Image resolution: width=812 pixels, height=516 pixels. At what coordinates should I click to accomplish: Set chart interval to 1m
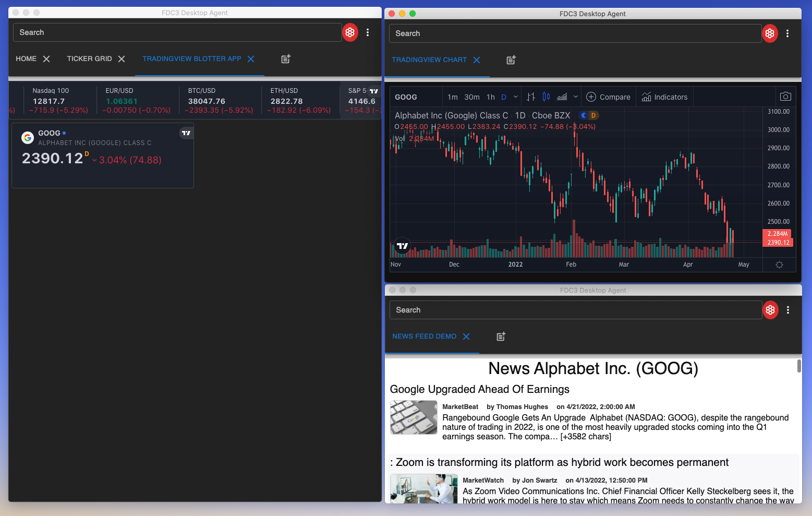pyautogui.click(x=453, y=97)
